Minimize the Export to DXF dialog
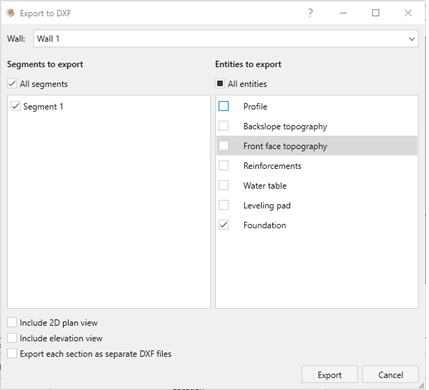Image resolution: width=429 pixels, height=390 pixels. [343, 13]
